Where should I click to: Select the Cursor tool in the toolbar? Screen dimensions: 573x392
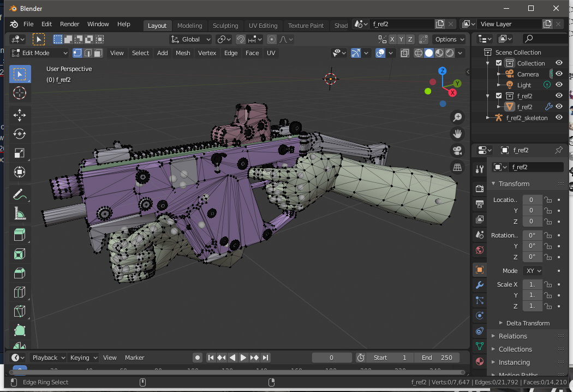(20, 93)
